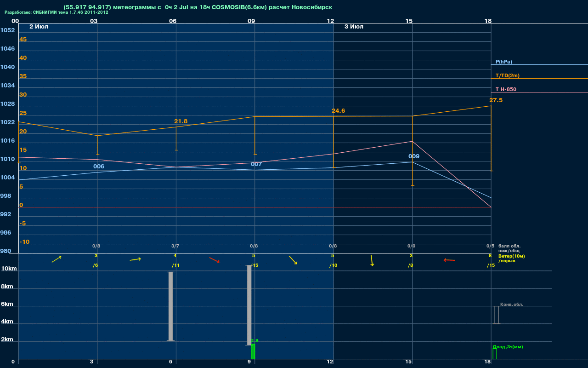This screenshot has height=368, width=588.
Task: Click the wind gust value /10
Action: [x=334, y=265]
